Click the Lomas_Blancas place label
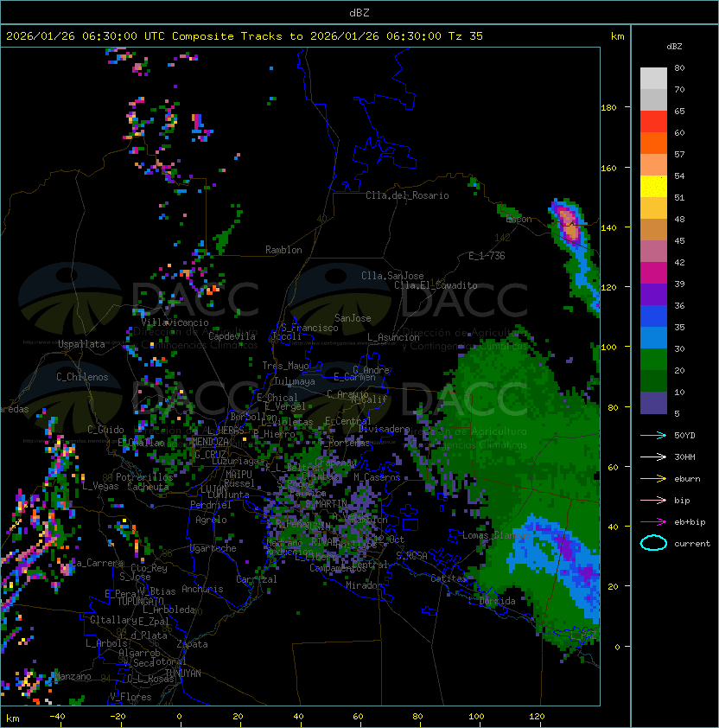Viewport: 719px width, 728px height. pos(496,535)
